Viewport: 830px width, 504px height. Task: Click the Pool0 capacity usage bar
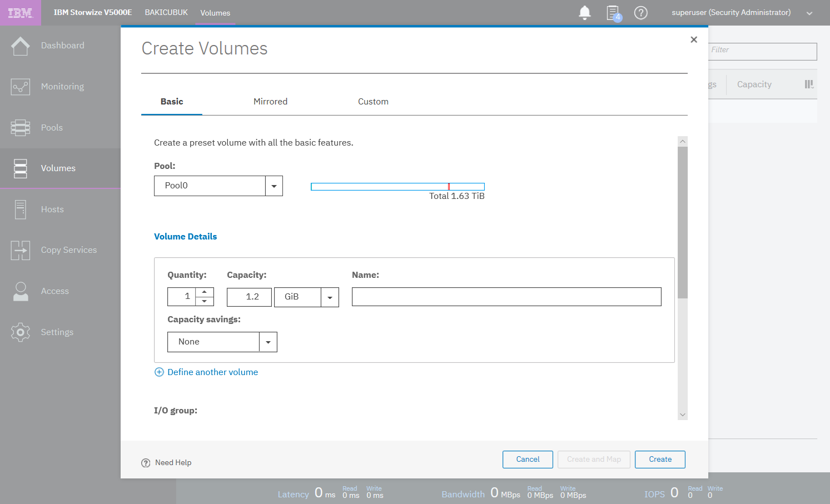(397, 187)
